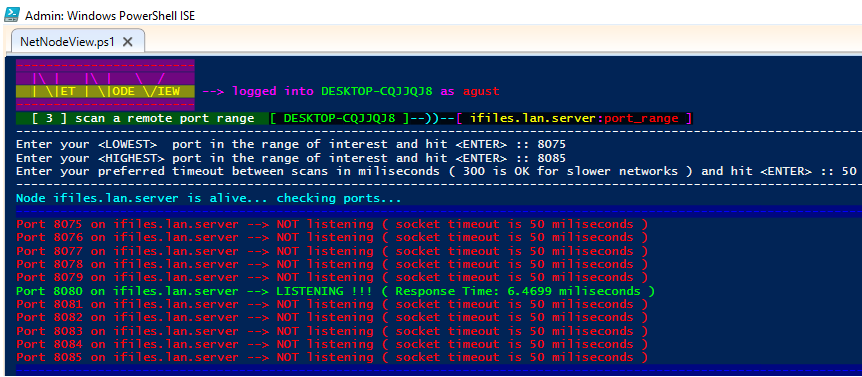Click the HIGHEST port prompt line with 8085
Image resolution: width=862 pixels, height=377 pixels.
pyautogui.click(x=291, y=158)
